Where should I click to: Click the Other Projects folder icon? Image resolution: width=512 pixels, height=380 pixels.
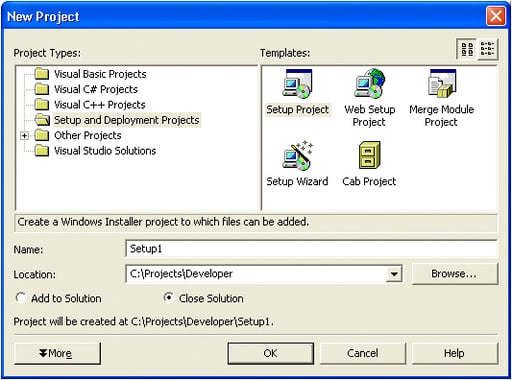tap(42, 135)
